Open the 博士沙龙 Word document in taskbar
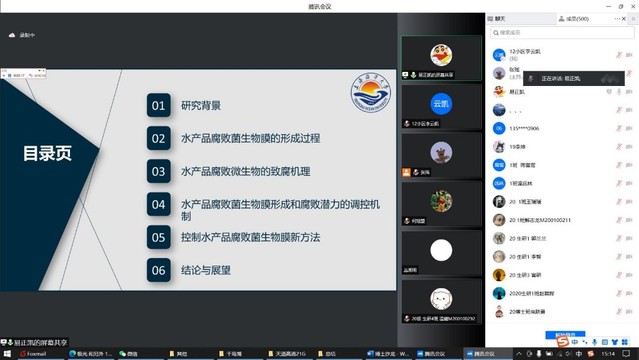The height and width of the screenshot is (360, 639). point(388,353)
